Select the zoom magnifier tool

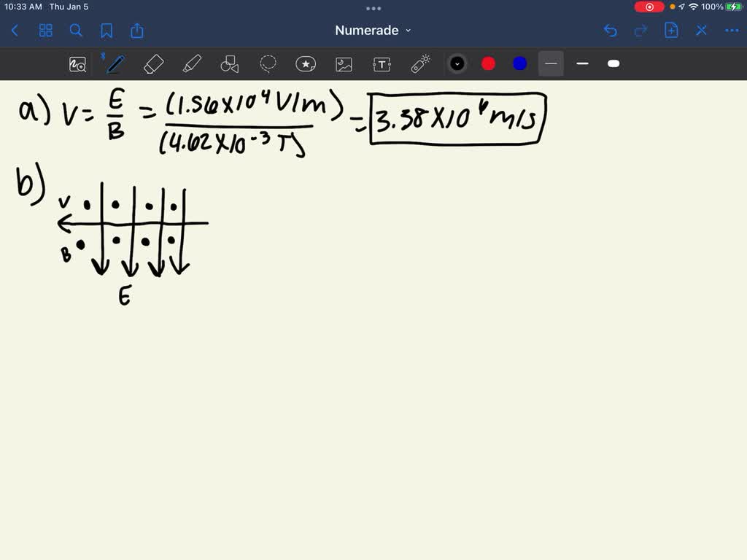coord(78,63)
